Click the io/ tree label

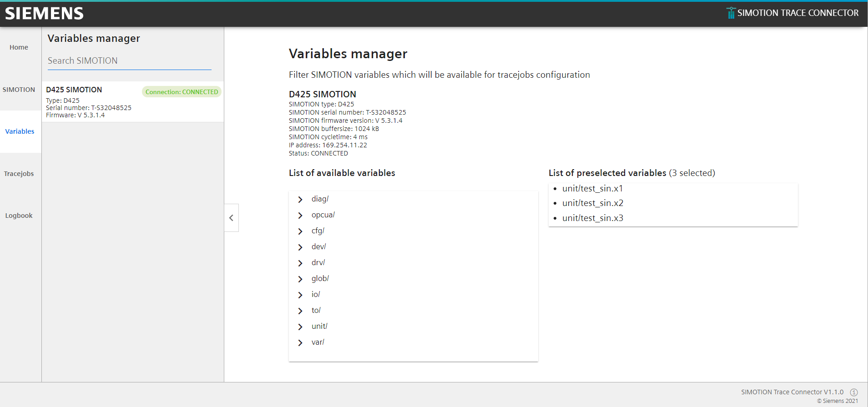(316, 294)
